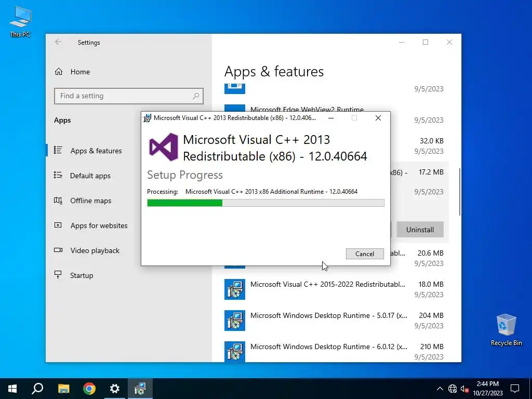Click the Default apps sidebar icon
Viewport: 532px width, 399px height.
[x=58, y=175]
